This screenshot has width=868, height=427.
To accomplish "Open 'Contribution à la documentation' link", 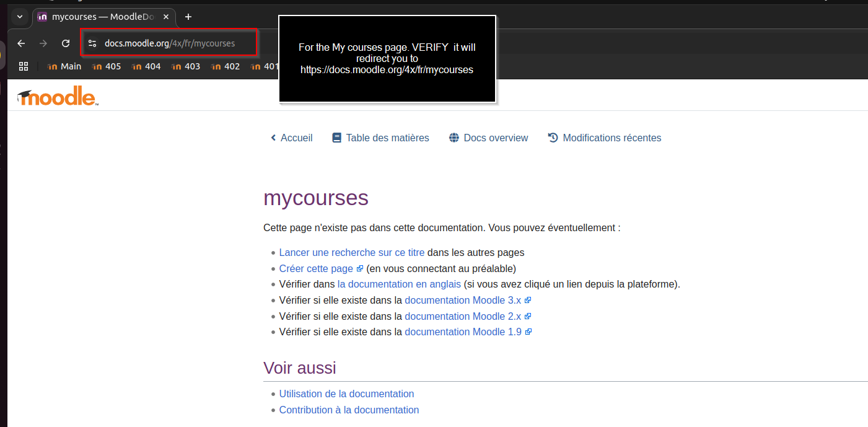I will click(x=349, y=410).
